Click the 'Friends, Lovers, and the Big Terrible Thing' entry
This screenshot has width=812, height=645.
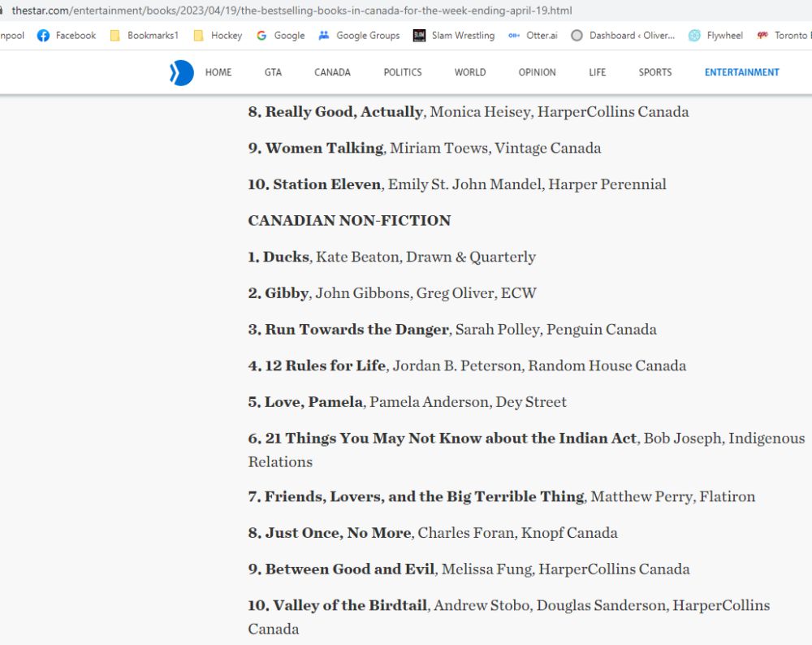tap(501, 497)
